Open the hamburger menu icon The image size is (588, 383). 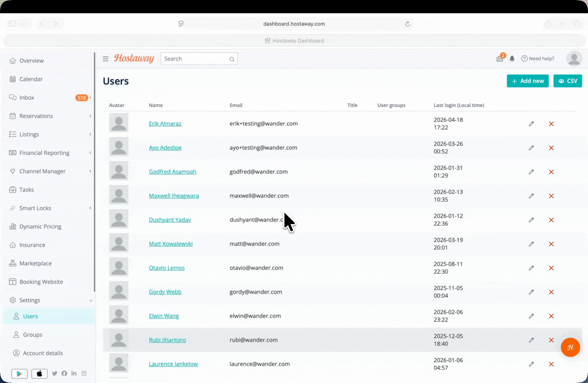[106, 59]
